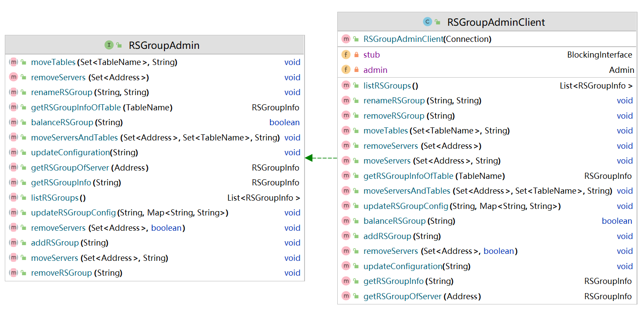Select getRSGroupOfServer in RSGroupAdminClient
644x311 pixels.
[402, 297]
